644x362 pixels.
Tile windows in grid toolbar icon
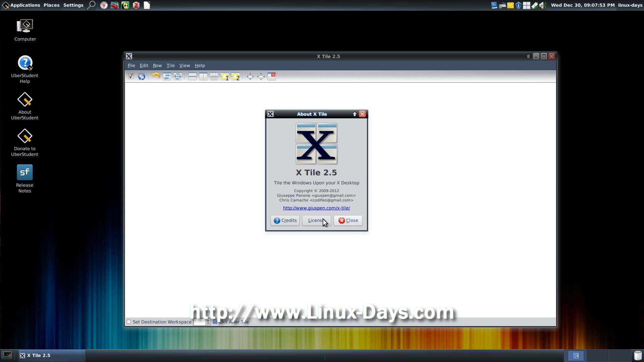coord(214,76)
